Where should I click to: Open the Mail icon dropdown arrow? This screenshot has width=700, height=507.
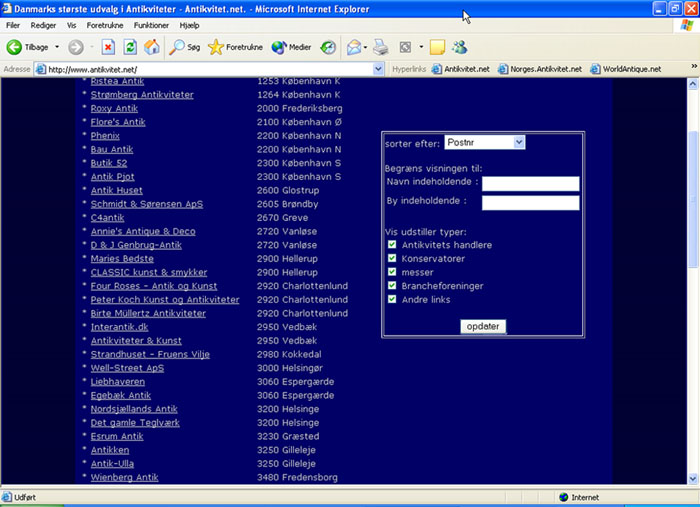(365, 47)
